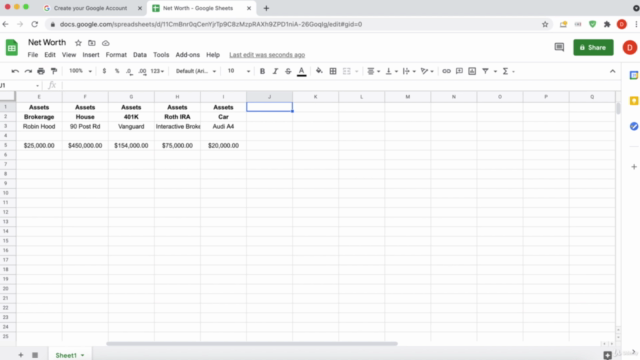The image size is (640, 360).
Task: Expand the merge cells dropdown arrow
Action: point(357,71)
